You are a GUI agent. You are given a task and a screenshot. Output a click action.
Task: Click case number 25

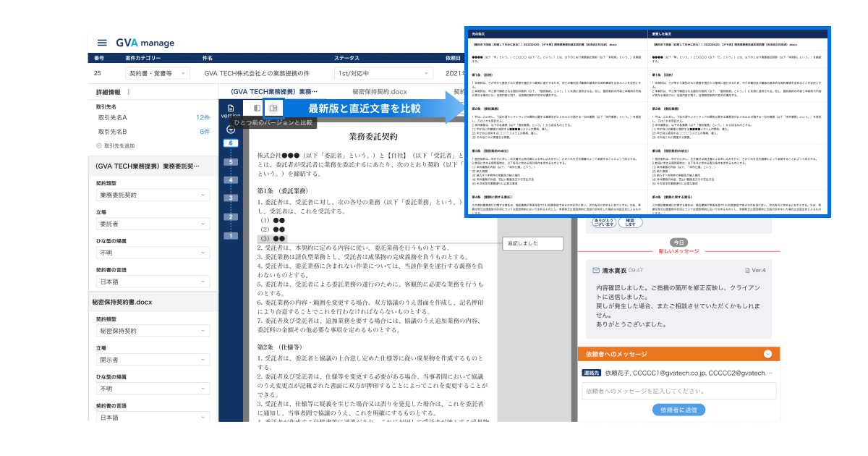(99, 74)
